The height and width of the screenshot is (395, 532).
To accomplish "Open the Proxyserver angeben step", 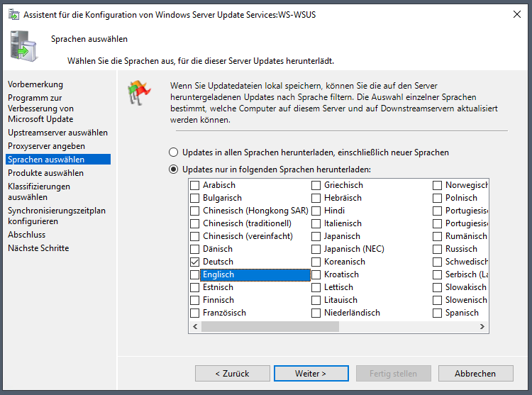I will 47,146.
